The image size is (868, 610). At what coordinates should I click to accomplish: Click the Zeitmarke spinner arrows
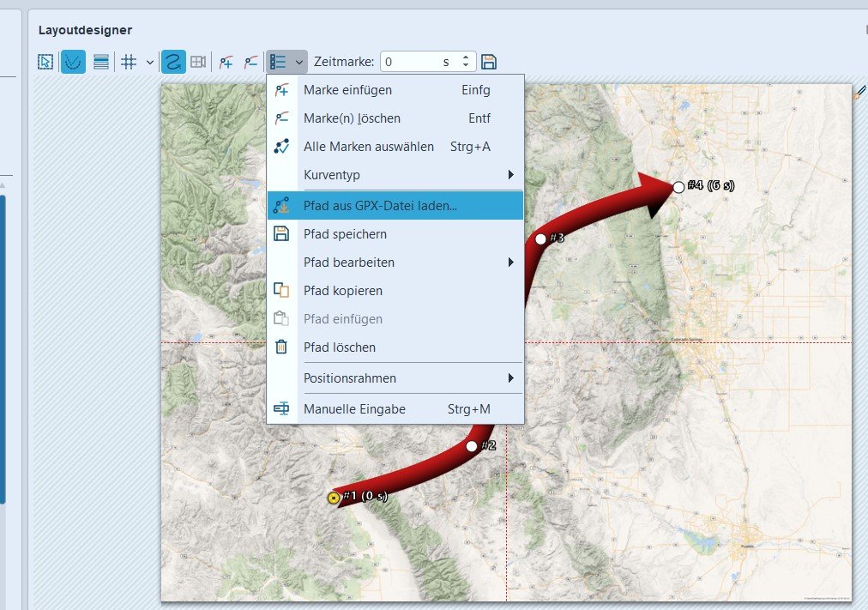(466, 62)
